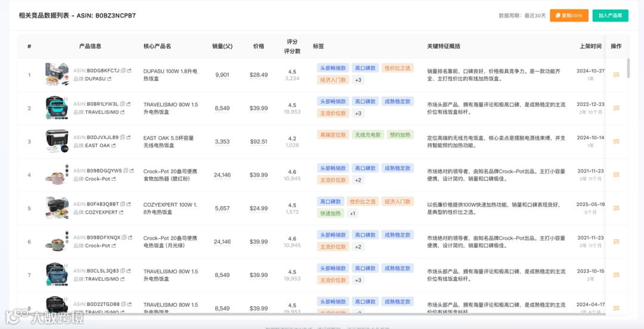This screenshot has width=644, height=329.
Task: Copy ASIN B0CL5L3Q83 with its copy icon
Action: point(123,271)
